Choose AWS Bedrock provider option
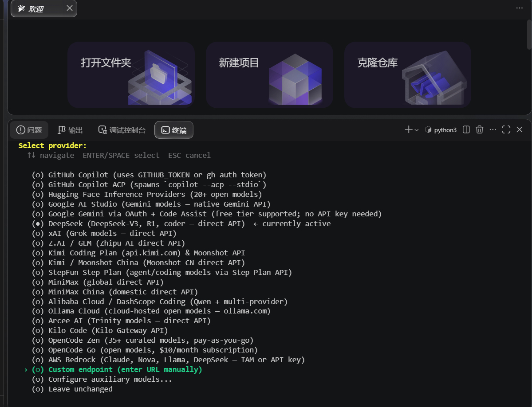This screenshot has height=407, width=532. (x=168, y=360)
